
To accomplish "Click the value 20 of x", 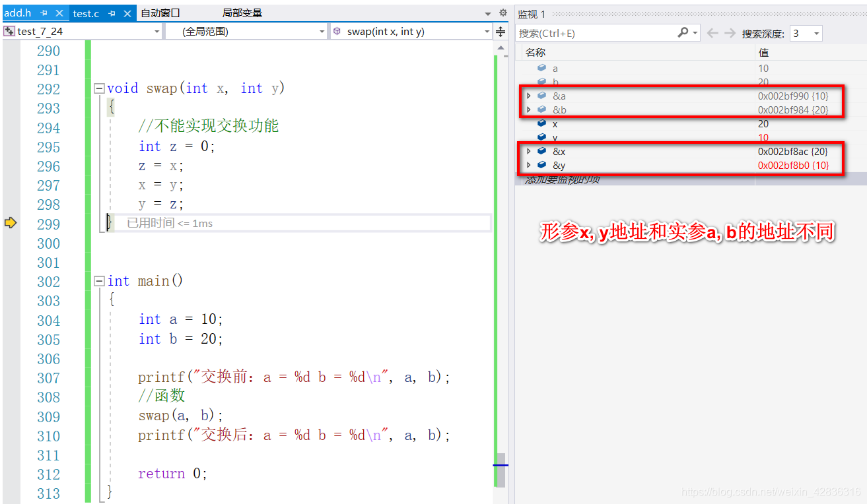I will tap(763, 124).
